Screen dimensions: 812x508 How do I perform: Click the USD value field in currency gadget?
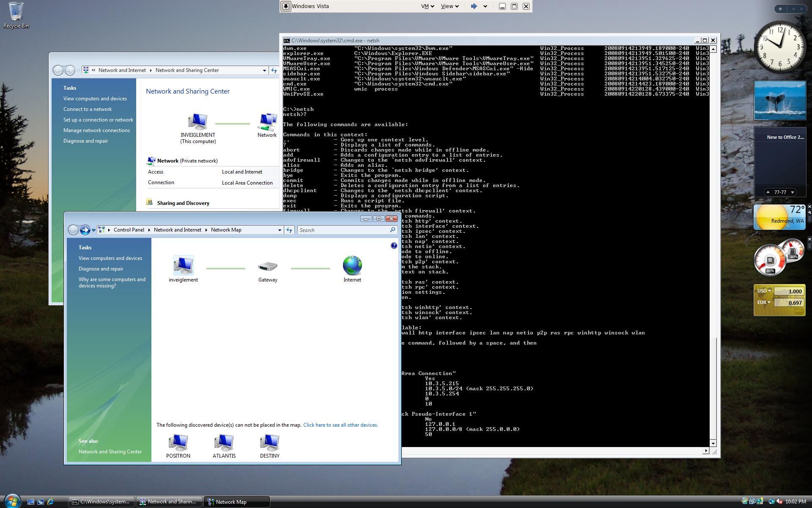[x=788, y=291]
